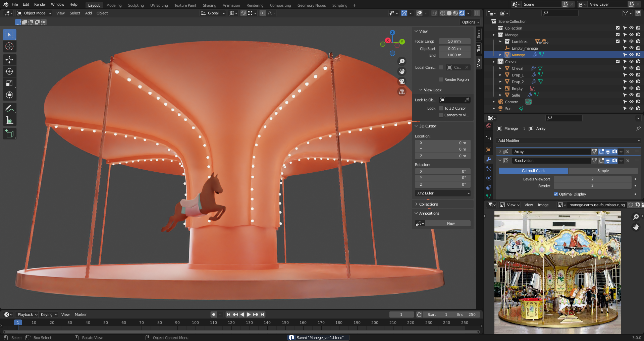
Task: Adjust the Levels Viewport value field
Action: (592, 179)
